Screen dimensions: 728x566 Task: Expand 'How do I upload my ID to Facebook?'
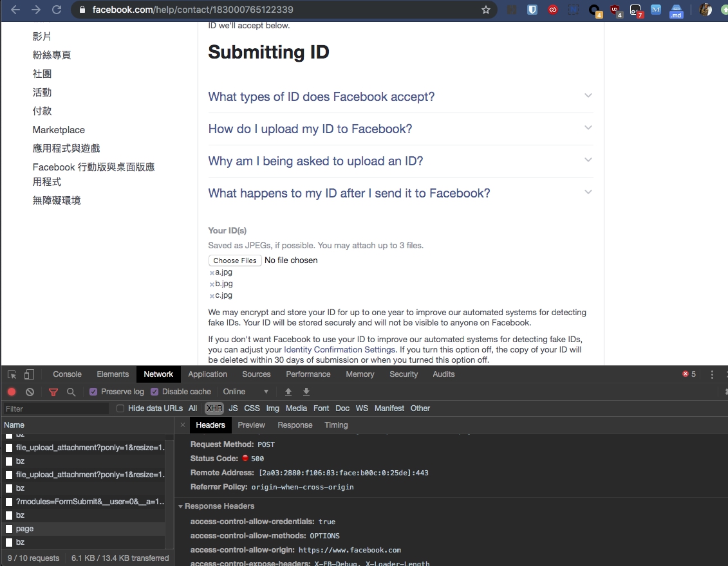[x=400, y=129]
